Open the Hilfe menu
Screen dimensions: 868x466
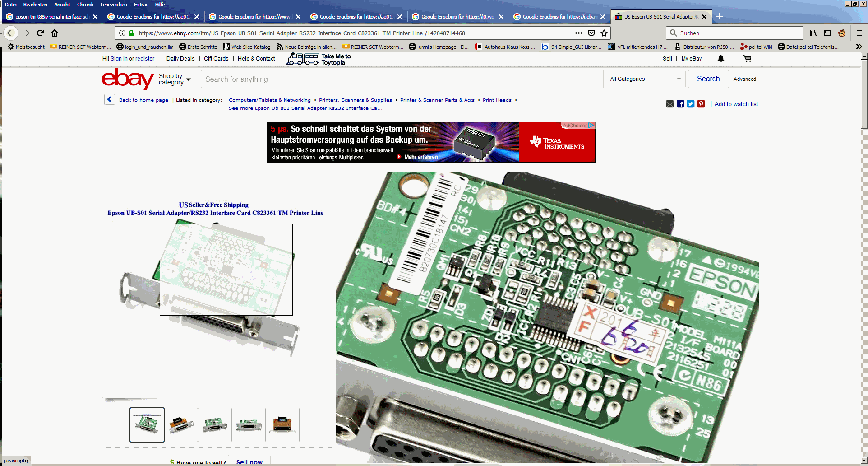[x=160, y=5]
